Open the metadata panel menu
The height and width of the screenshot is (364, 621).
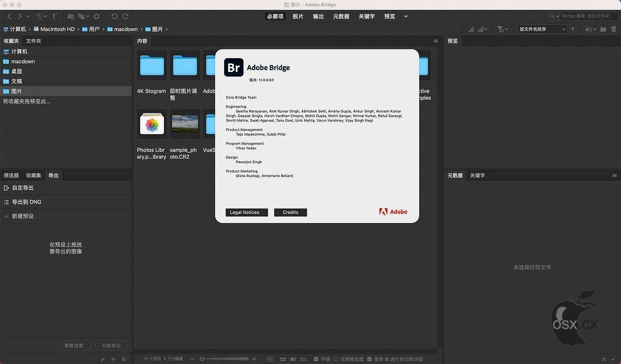[614, 175]
